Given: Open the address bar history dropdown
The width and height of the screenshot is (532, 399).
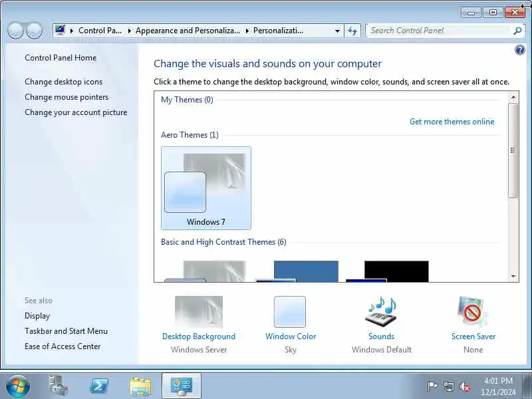Looking at the screenshot, I should [x=337, y=31].
